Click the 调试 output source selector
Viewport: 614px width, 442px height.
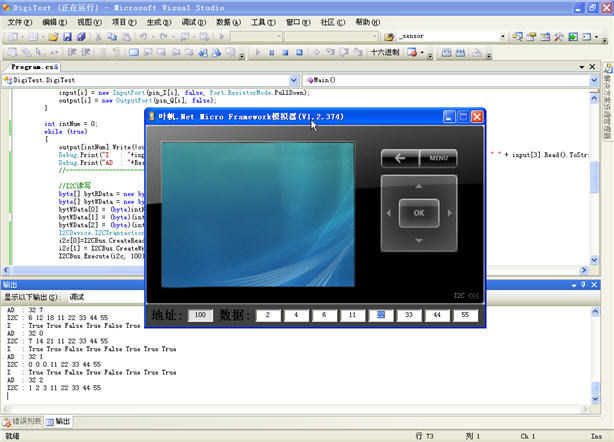(106, 297)
